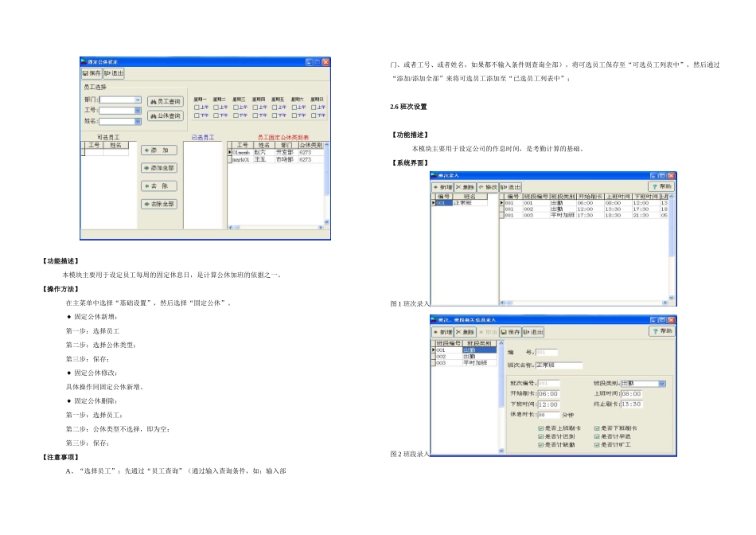Click the 班次名称 input field
This screenshot has height=535, width=756.
(x=559, y=365)
